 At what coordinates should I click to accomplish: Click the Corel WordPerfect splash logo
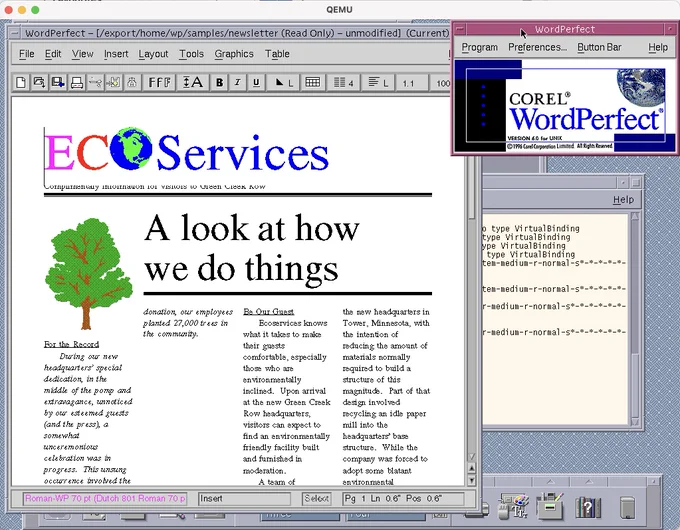coord(564,106)
